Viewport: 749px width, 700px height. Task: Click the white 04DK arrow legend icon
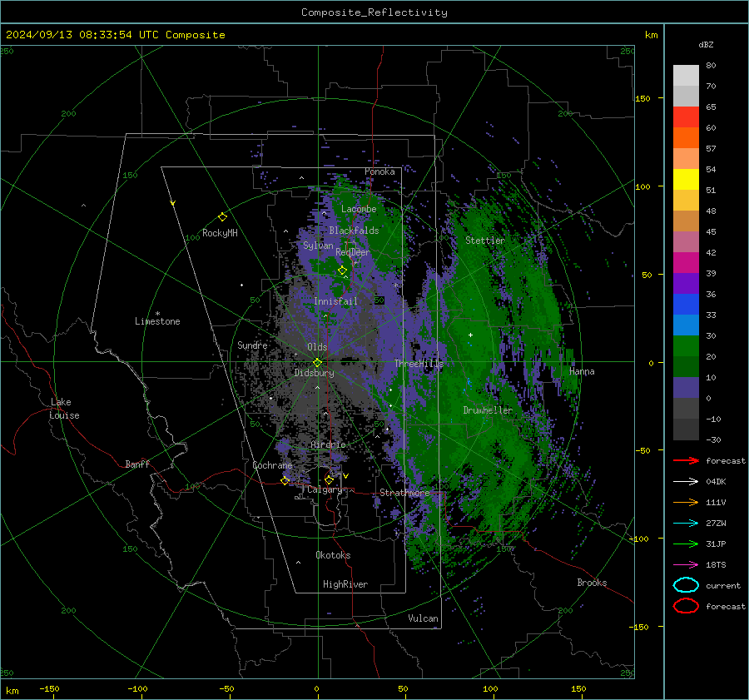[x=686, y=482]
